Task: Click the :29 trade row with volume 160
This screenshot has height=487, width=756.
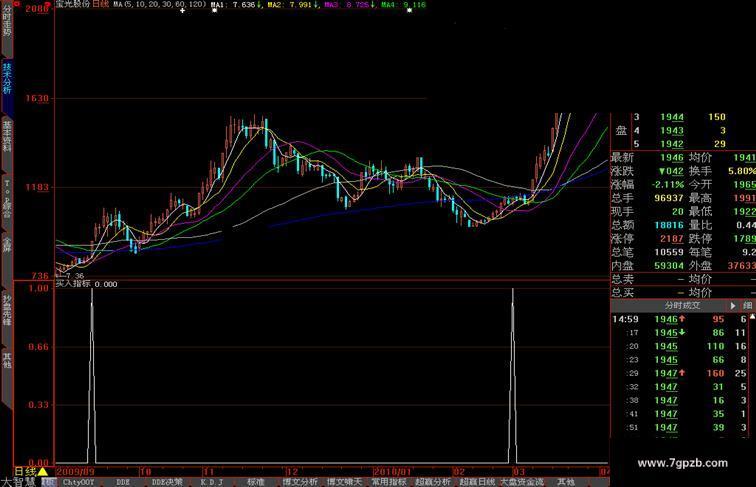Action: click(x=680, y=373)
